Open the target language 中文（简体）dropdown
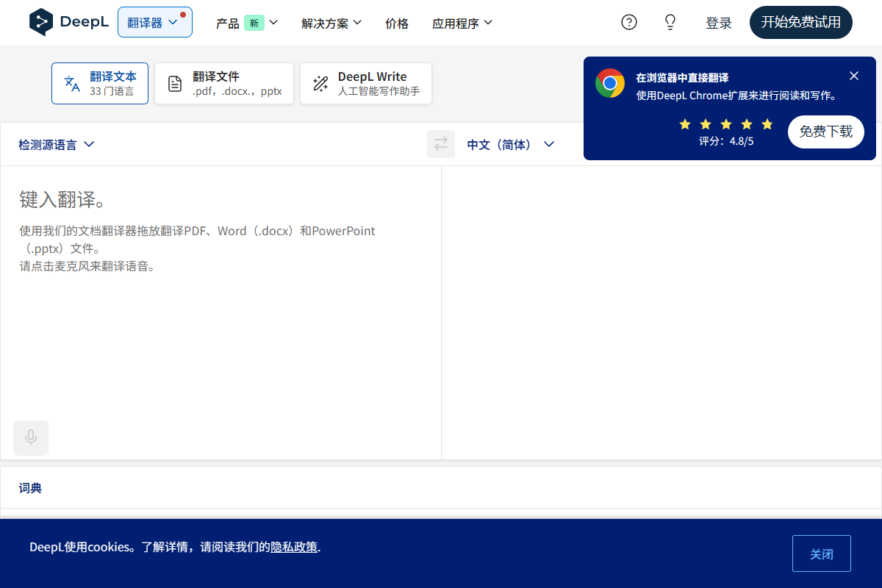The width and height of the screenshot is (882, 588). pos(510,144)
